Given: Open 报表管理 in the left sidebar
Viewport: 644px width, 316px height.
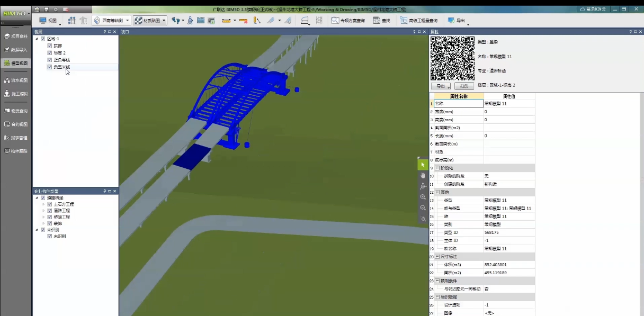Looking at the screenshot, I should (x=16, y=138).
